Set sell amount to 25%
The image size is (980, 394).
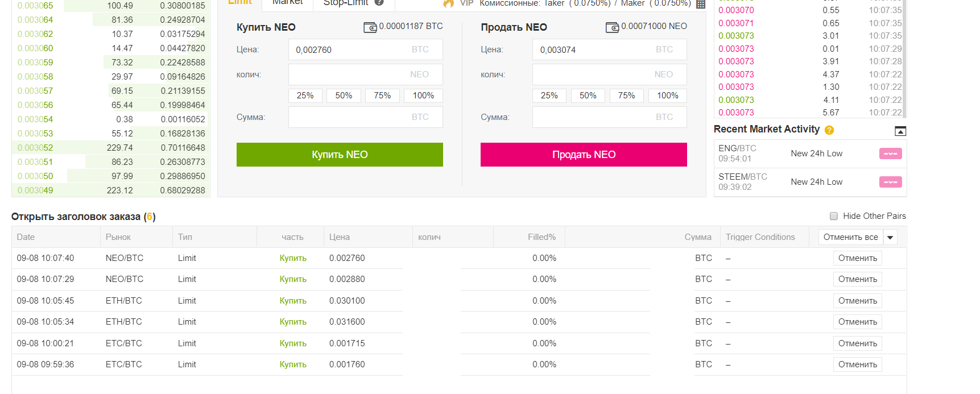pos(549,96)
